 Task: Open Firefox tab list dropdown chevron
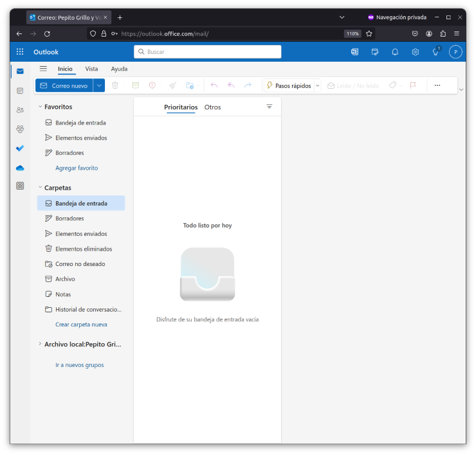pos(342,17)
